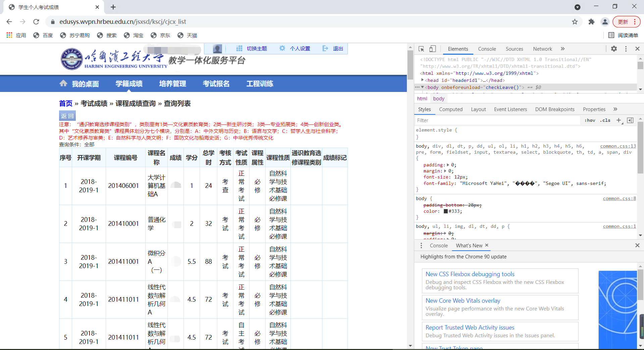
Task: Open the 阅读清单 reading list icon
Action: [x=611, y=35]
